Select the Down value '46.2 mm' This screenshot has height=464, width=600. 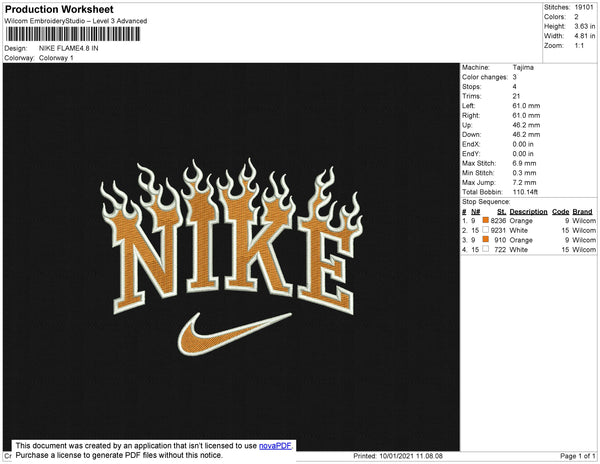pos(526,134)
